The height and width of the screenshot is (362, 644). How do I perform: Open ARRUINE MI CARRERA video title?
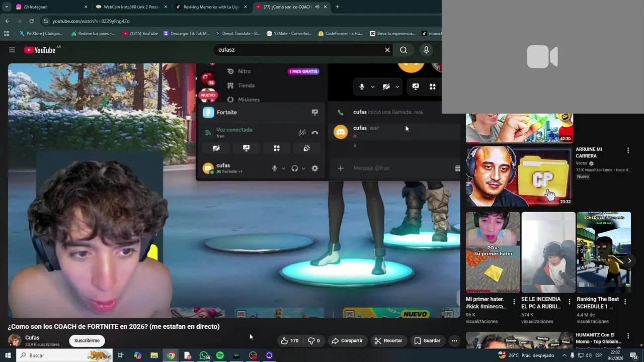tap(589, 152)
